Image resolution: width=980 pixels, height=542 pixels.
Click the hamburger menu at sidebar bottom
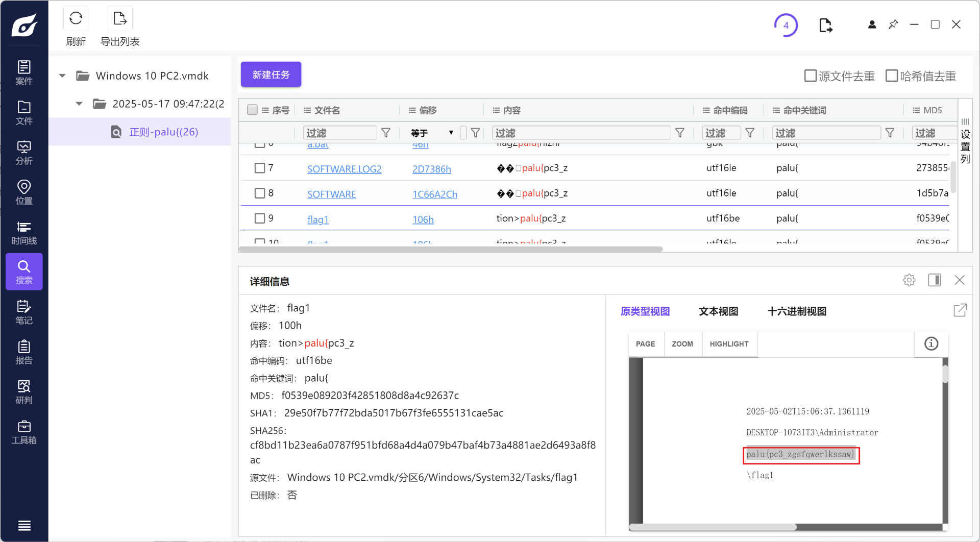[24, 525]
